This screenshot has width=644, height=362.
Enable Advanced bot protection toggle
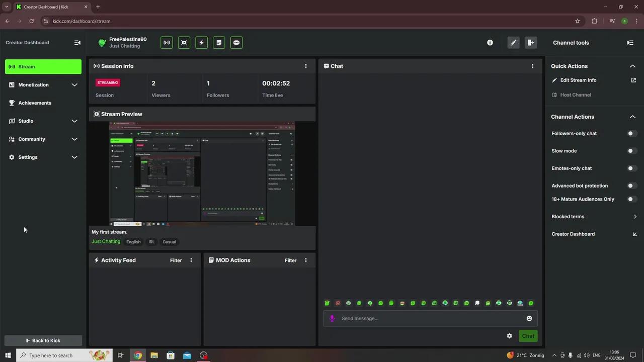point(632,186)
